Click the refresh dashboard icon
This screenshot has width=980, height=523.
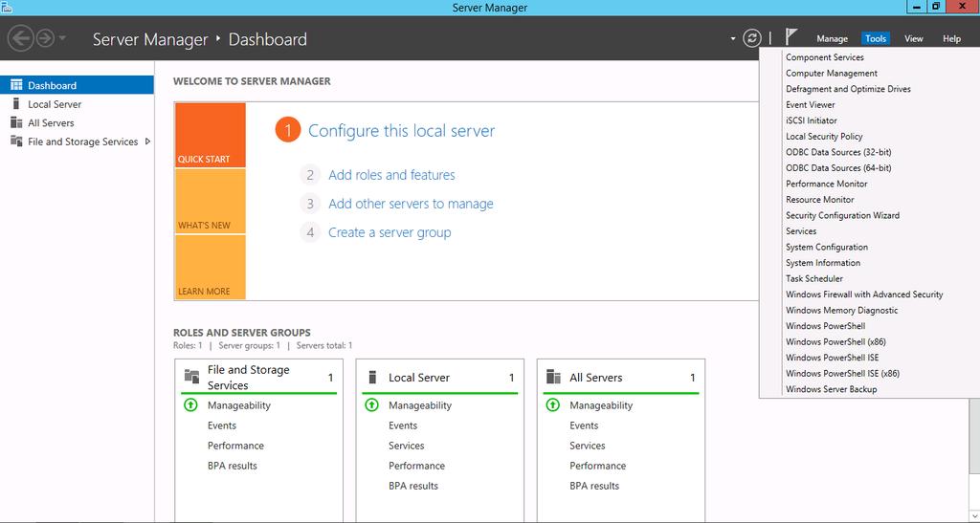[x=752, y=38]
